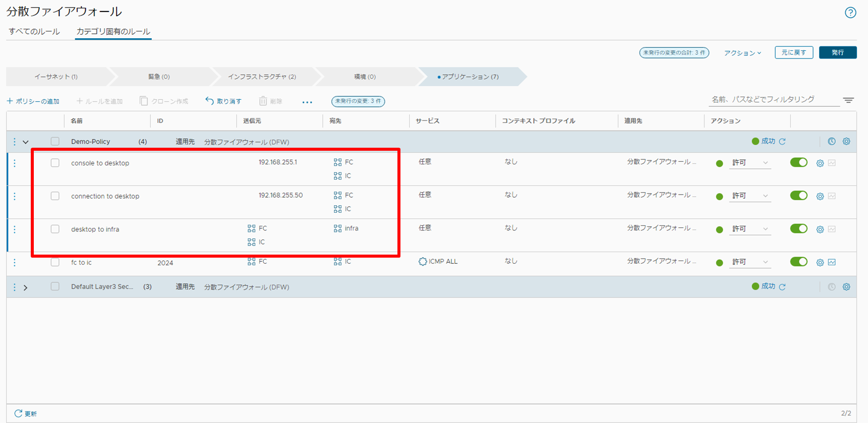Select the インフラストラクチャ (2) category

(x=262, y=77)
